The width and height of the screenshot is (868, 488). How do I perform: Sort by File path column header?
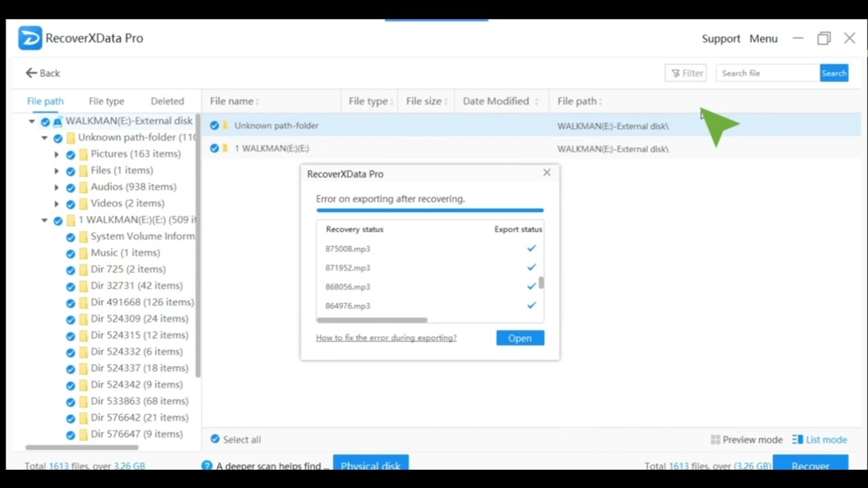click(x=580, y=101)
